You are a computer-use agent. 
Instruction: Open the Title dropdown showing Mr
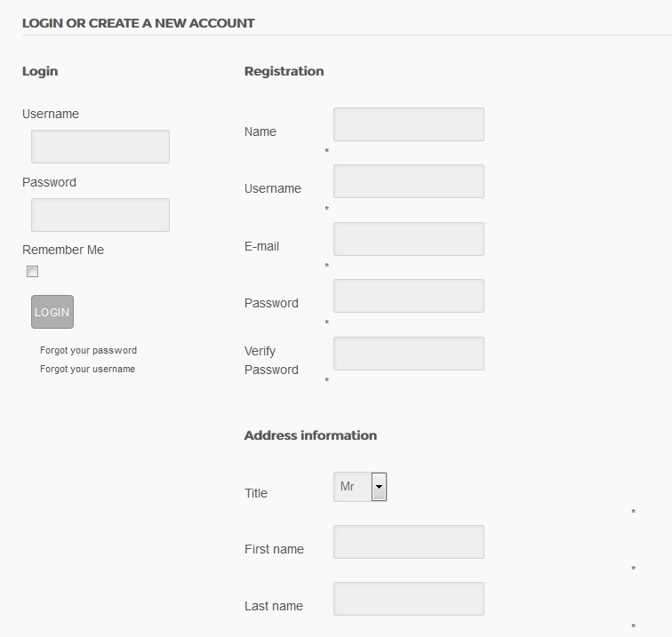point(360,487)
